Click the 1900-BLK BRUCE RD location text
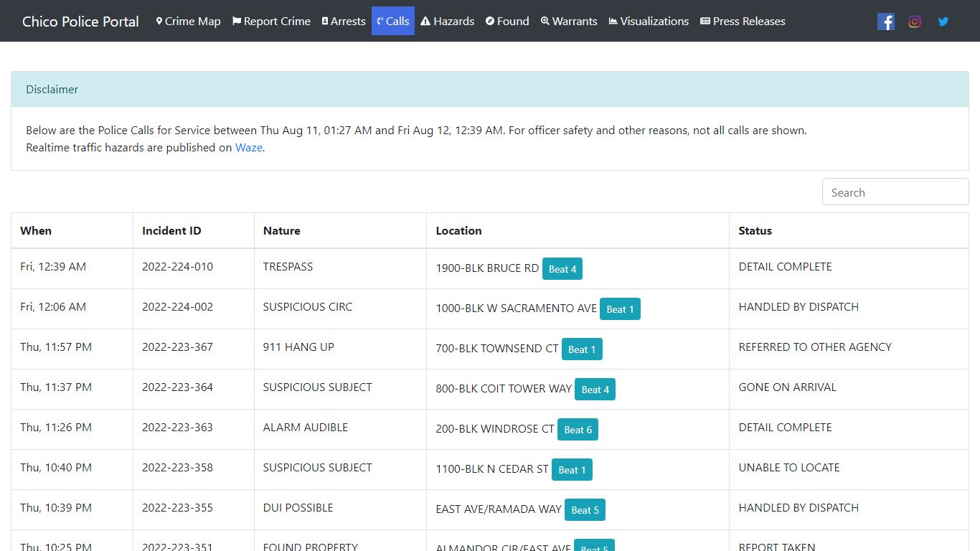 [x=487, y=268]
